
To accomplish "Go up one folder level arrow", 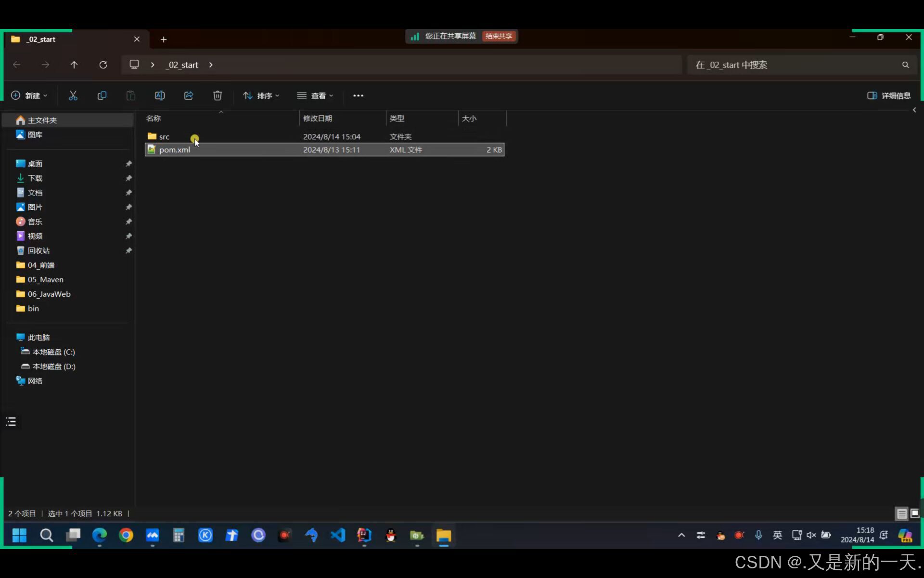I will point(74,65).
